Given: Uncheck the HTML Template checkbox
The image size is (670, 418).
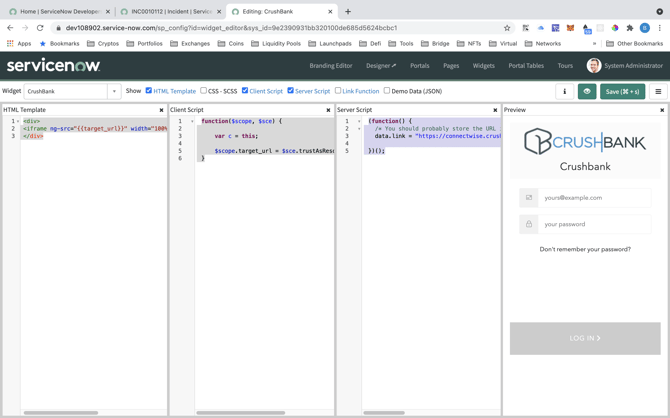Looking at the screenshot, I should click(x=149, y=91).
